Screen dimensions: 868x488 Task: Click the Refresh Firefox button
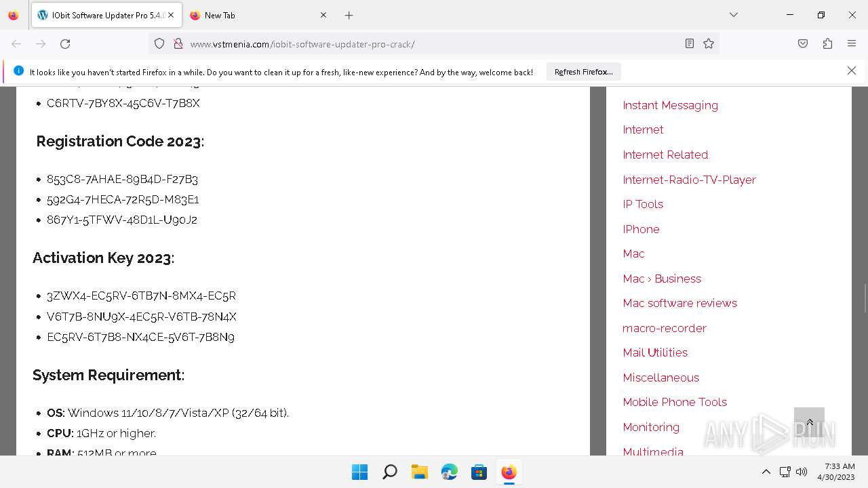(584, 72)
